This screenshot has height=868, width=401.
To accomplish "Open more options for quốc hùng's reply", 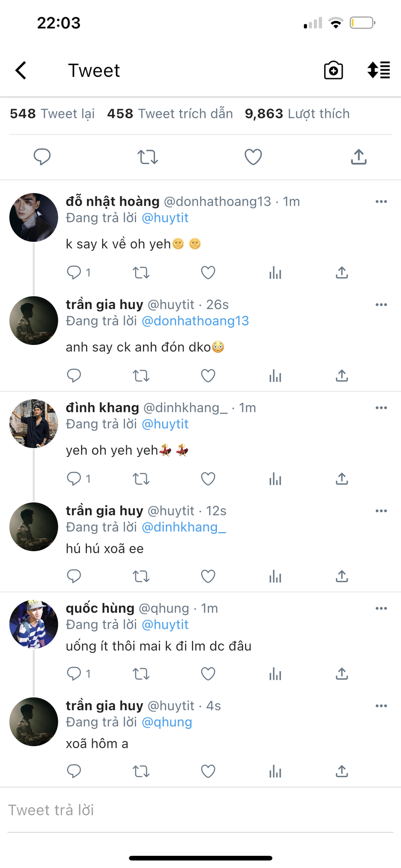I will [x=381, y=609].
